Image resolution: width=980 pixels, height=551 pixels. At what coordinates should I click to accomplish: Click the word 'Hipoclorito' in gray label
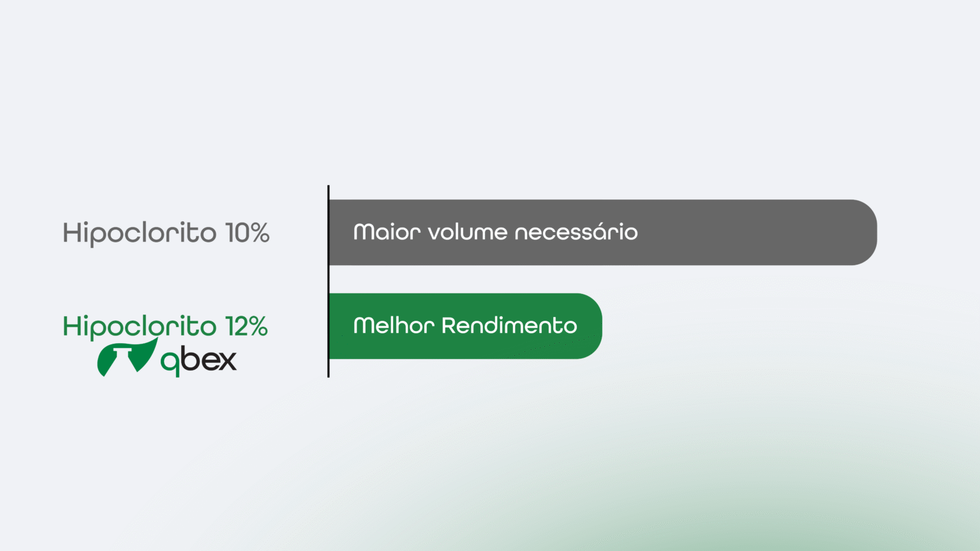coord(140,233)
